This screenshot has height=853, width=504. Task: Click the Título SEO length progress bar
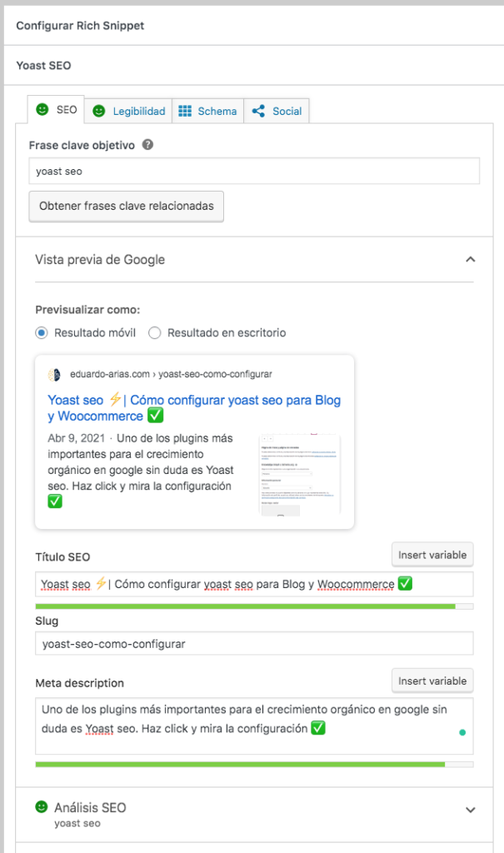click(254, 606)
